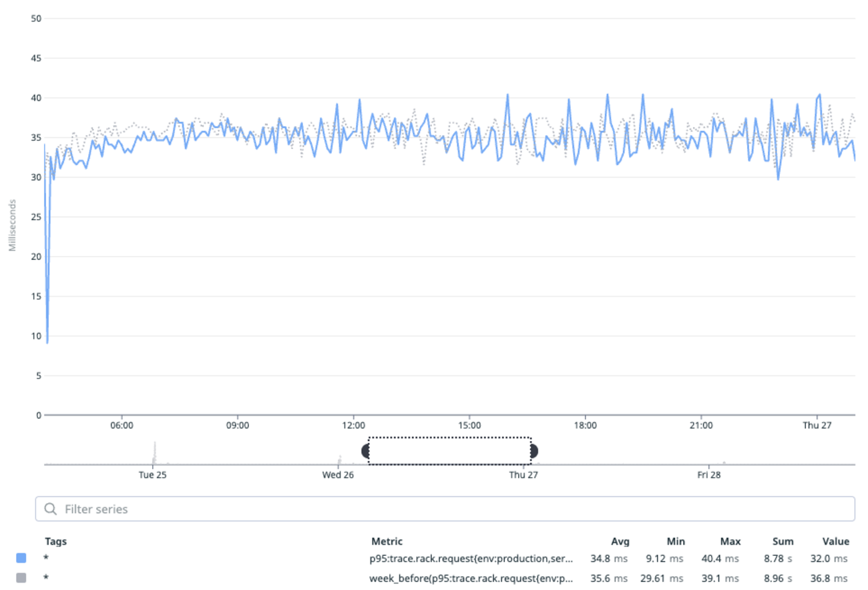The image size is (868, 590).
Task: Sort series by Value column
Action: (836, 541)
